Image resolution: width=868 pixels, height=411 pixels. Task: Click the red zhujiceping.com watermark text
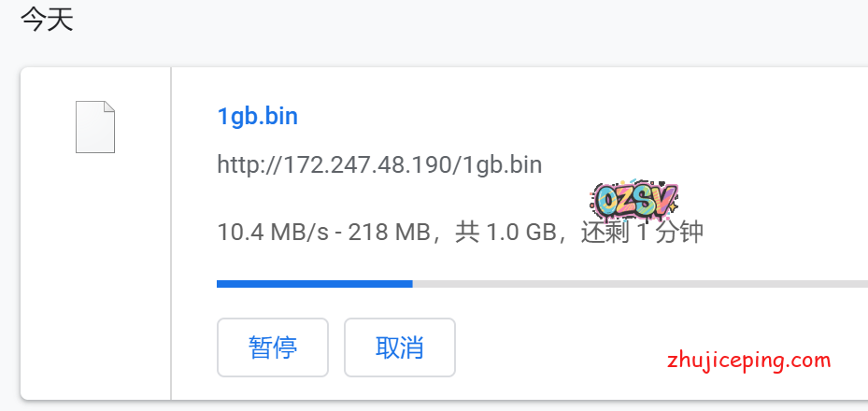click(749, 361)
